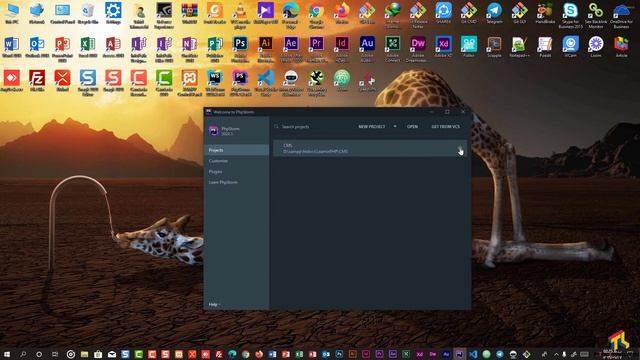Open the XAMPP Control Panel shortcut
Screen dimensions: 640x360
(189, 83)
